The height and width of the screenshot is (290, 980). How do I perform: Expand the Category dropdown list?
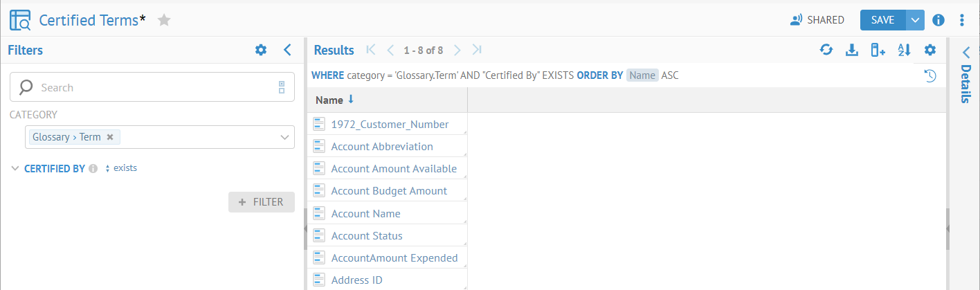(284, 137)
